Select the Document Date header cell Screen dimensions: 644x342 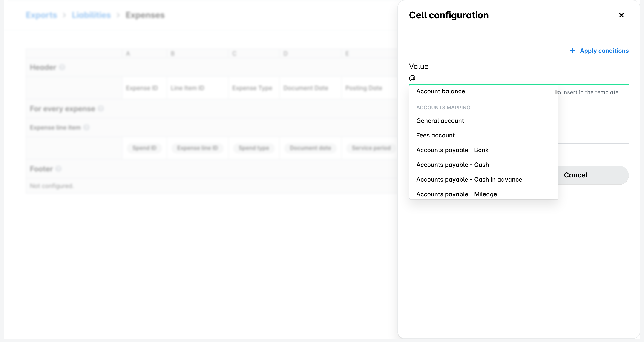coord(310,88)
